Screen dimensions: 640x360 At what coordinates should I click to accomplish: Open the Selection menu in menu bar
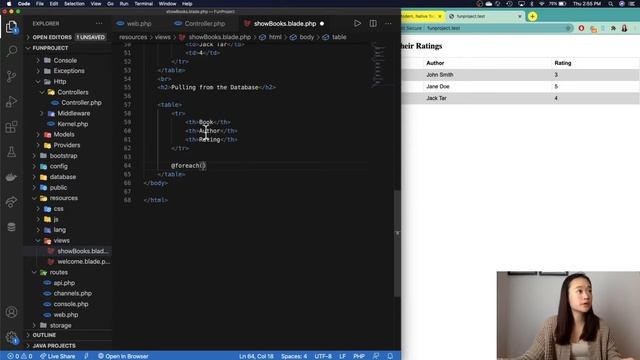click(74, 4)
